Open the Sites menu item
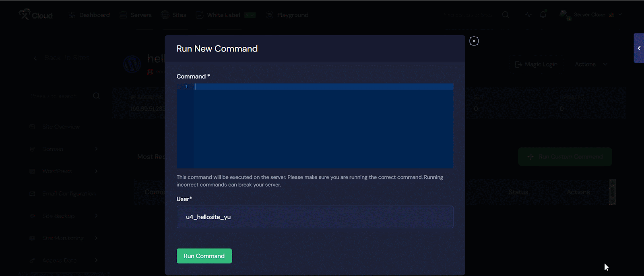The image size is (644, 276). point(173,15)
